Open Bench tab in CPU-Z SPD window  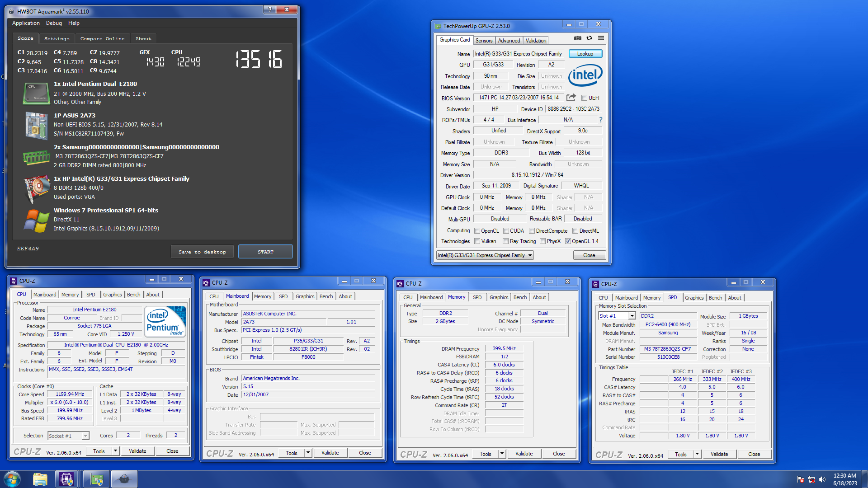click(x=715, y=298)
